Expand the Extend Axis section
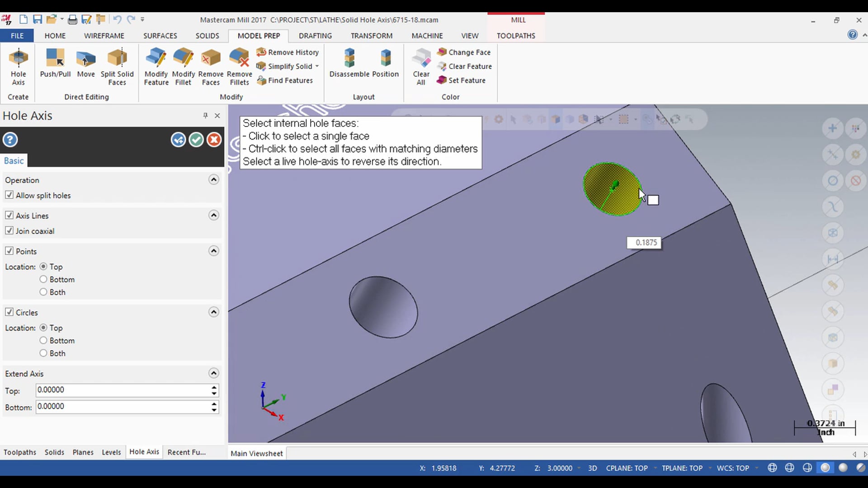The height and width of the screenshot is (488, 868). pos(213,373)
